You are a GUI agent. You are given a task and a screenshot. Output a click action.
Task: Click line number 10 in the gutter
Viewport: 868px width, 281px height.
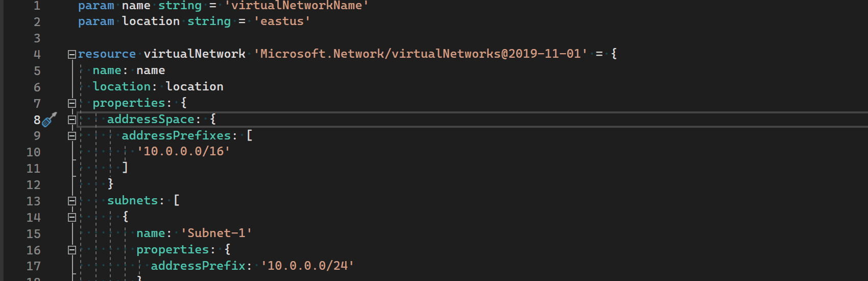[x=34, y=152]
